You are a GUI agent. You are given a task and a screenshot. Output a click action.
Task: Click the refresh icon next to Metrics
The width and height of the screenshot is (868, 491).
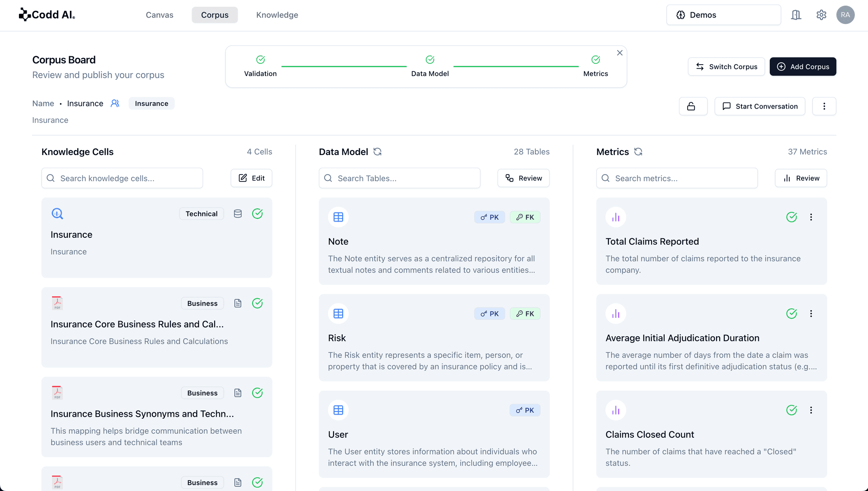click(638, 151)
